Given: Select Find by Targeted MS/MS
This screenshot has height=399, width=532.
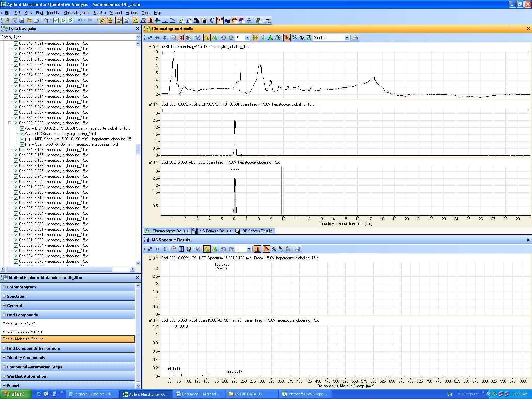Looking at the screenshot, I should click(x=23, y=332).
